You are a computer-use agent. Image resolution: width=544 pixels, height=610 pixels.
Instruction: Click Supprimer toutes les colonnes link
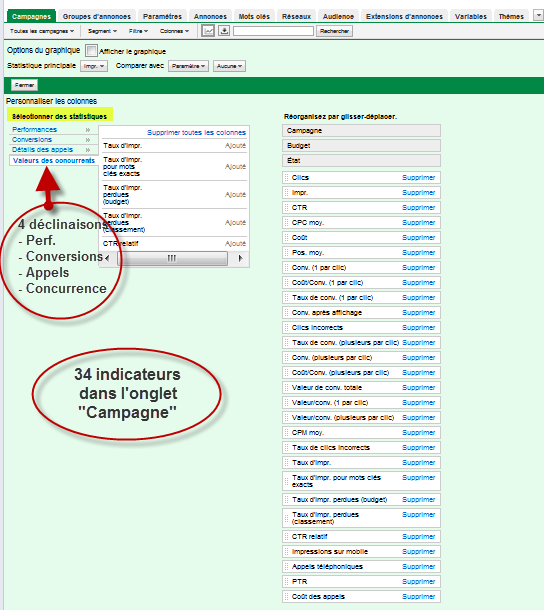click(x=197, y=133)
